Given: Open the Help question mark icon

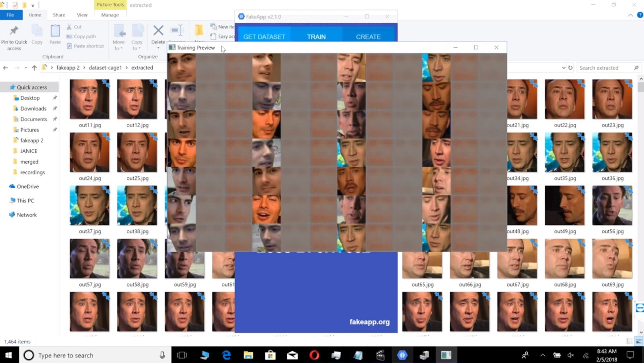Looking at the screenshot, I should click(x=640, y=15).
